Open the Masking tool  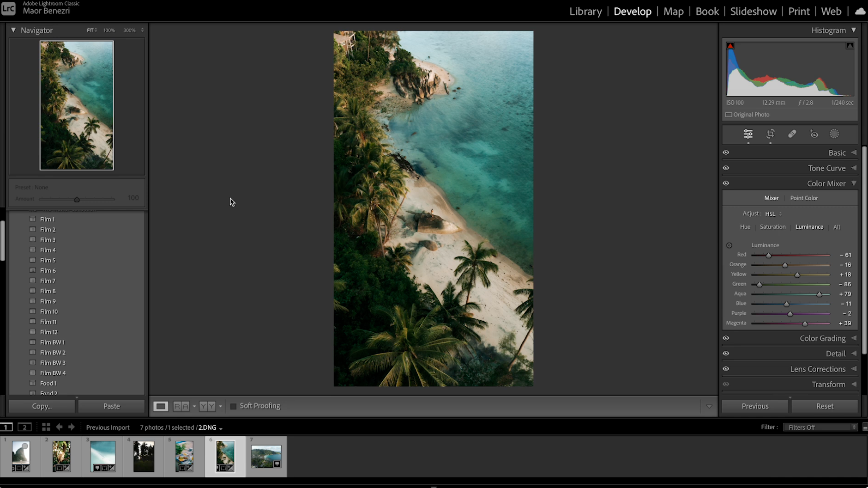[x=834, y=134]
